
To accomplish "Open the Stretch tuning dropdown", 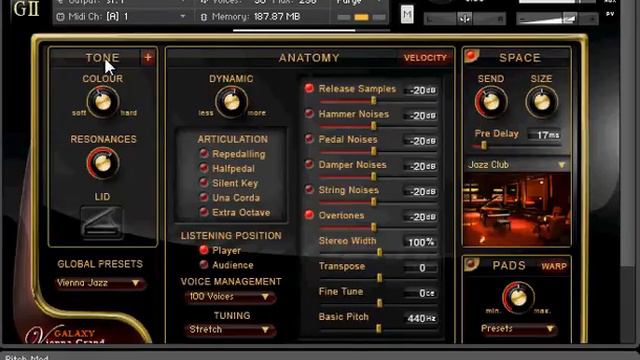I will (x=230, y=329).
